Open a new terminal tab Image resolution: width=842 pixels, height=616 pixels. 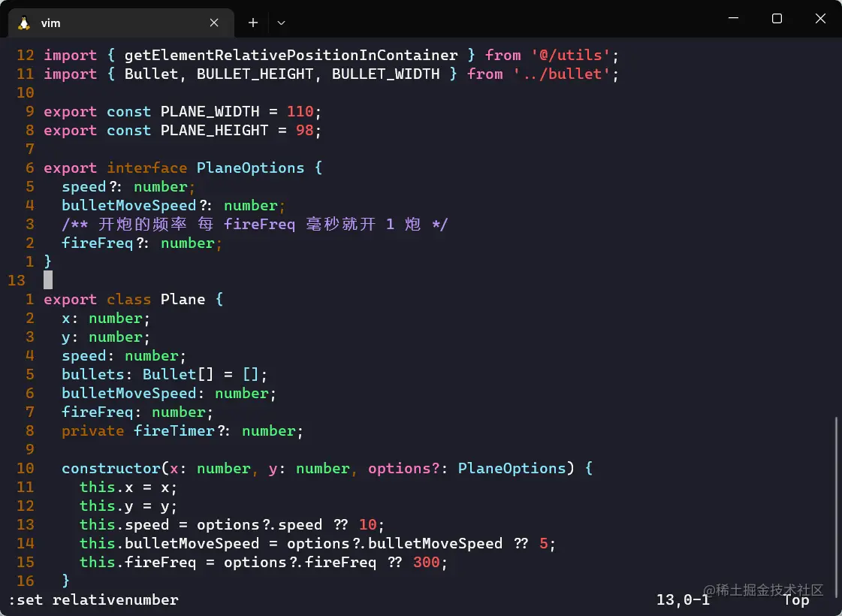point(253,23)
